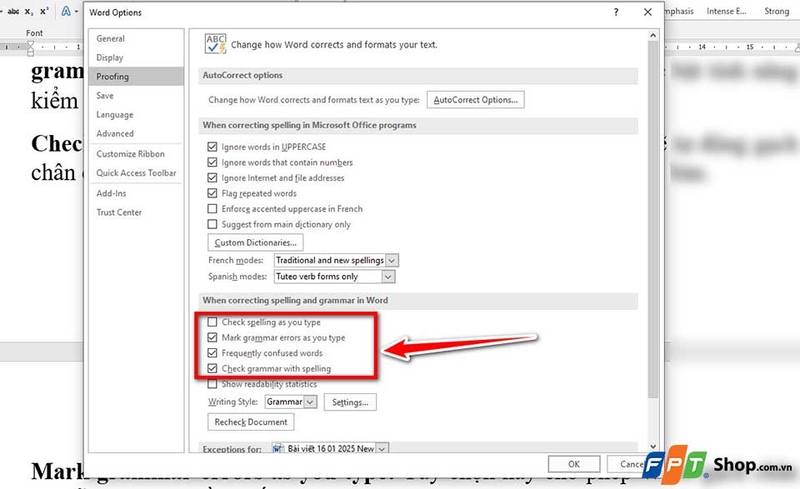The width and height of the screenshot is (800, 489).
Task: Open the Trust Center category
Action: [136, 212]
